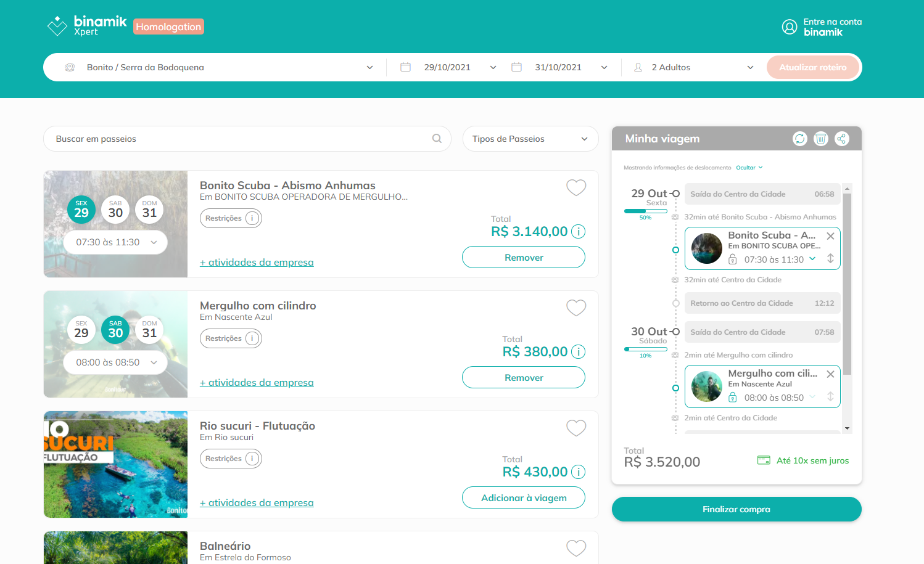Click the Homologation badge
This screenshot has height=564, width=924.
click(168, 27)
